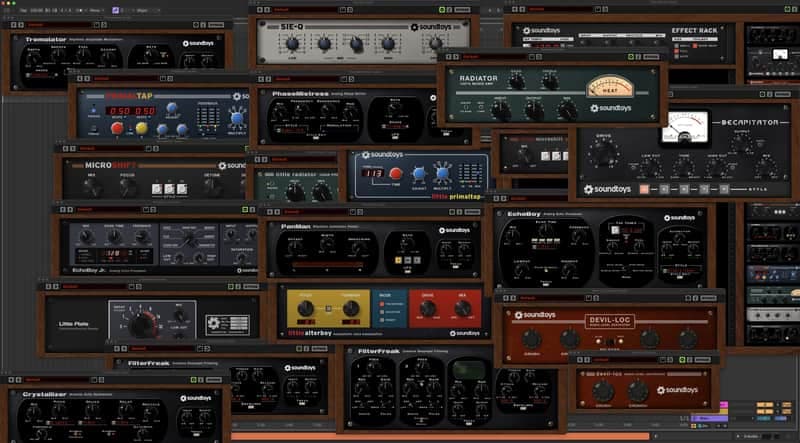Select style II button in the large MicroShift plugin
800x443 pixels.
pyautogui.click(x=169, y=189)
